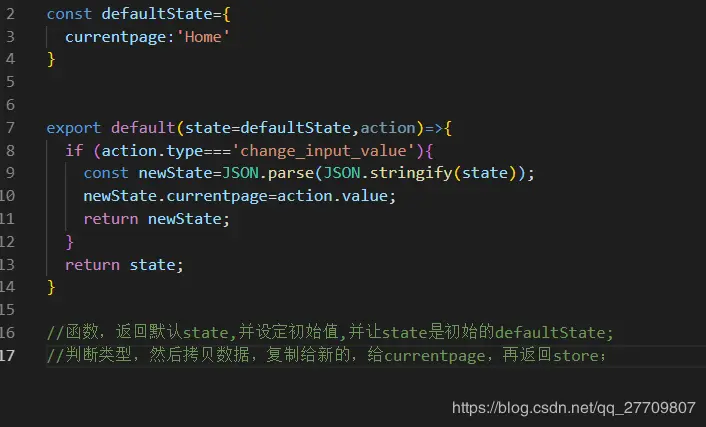Click the blog.csdn.net watermark URL
Screen dimensions: 706x427
[574, 408]
